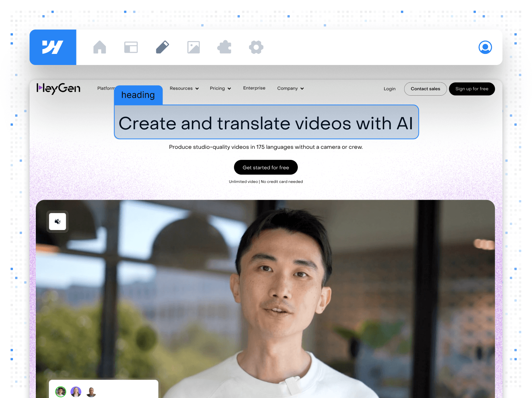Screen dimensions: 532x398
Task: Select the 'Create and translate videos' heading
Action: tap(266, 123)
